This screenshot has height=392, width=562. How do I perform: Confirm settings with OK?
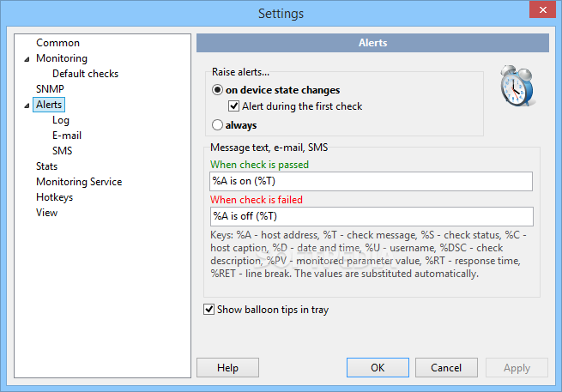378,368
